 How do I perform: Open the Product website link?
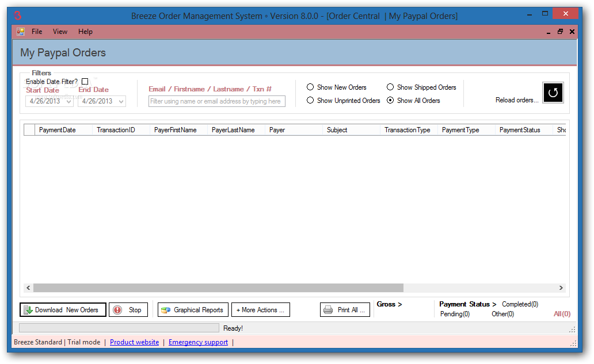pyautogui.click(x=135, y=342)
